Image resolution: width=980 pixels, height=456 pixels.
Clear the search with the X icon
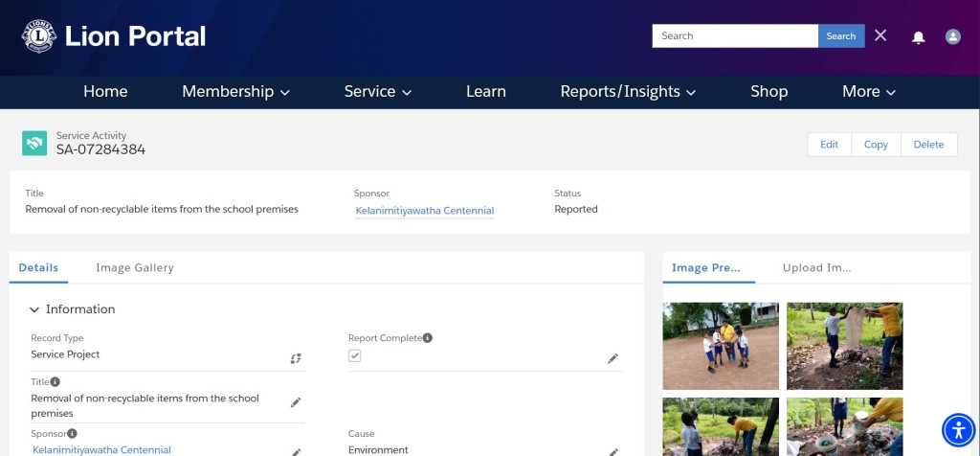[x=880, y=35]
